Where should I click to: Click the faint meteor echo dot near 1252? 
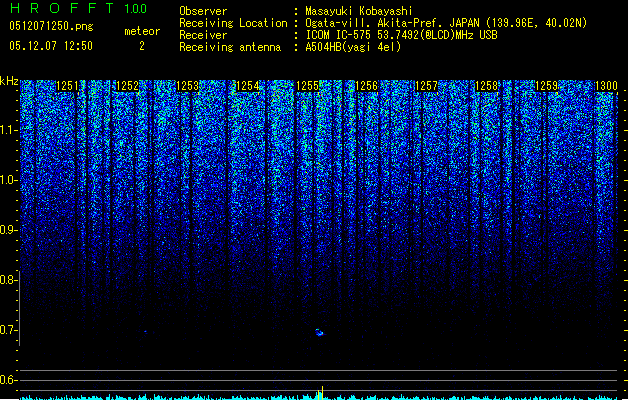[146, 332]
